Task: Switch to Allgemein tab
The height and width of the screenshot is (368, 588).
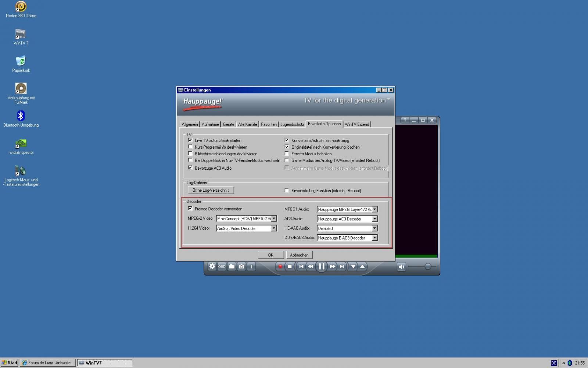Action: pos(190,124)
